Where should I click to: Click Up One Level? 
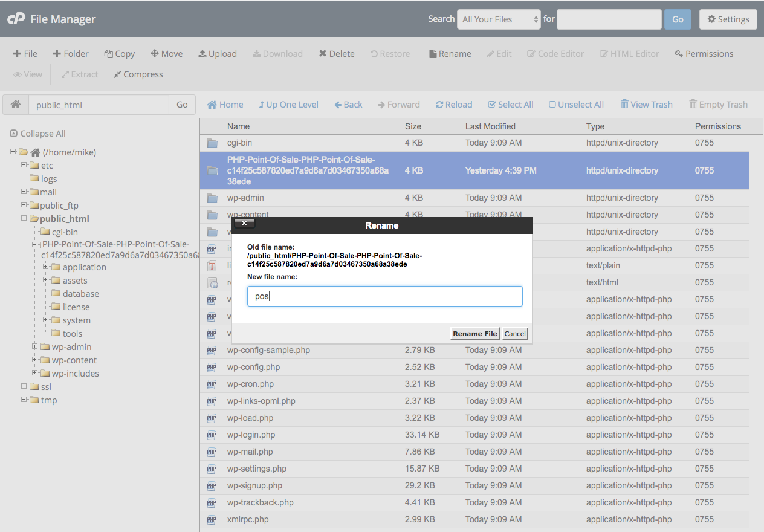click(x=288, y=105)
